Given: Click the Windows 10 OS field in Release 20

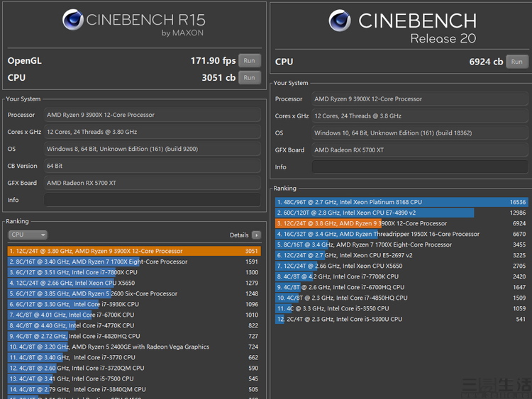Looking at the screenshot, I should click(x=420, y=133).
